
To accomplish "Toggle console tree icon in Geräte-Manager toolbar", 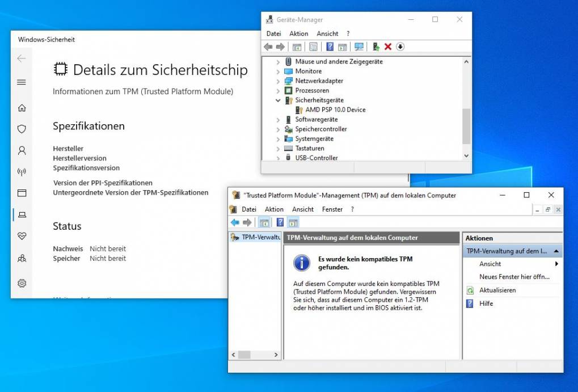I will [297, 47].
